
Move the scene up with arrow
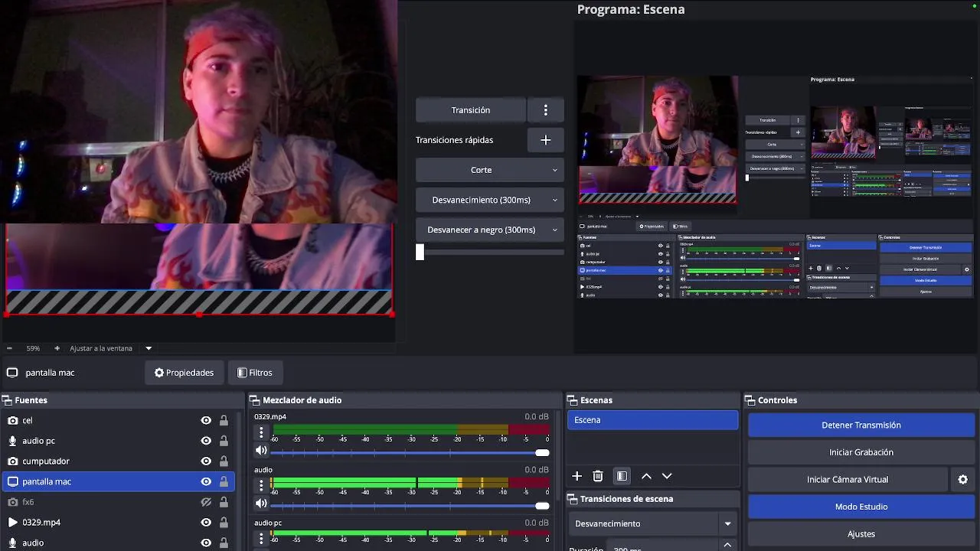pyautogui.click(x=646, y=476)
